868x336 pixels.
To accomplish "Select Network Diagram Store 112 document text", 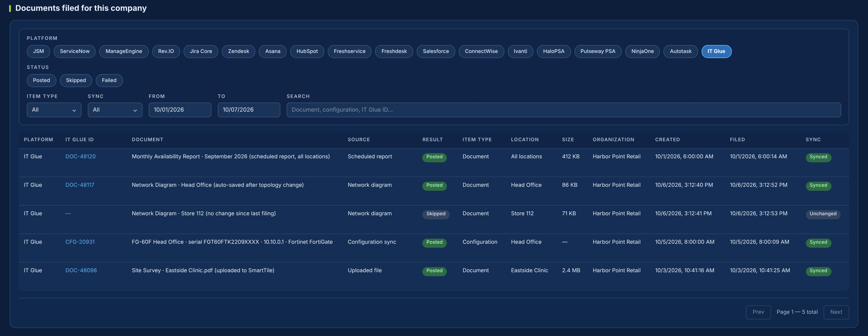I will pyautogui.click(x=204, y=214).
